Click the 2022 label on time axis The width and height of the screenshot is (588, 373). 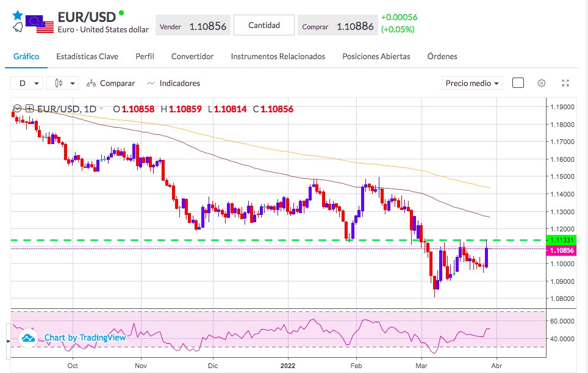[288, 366]
